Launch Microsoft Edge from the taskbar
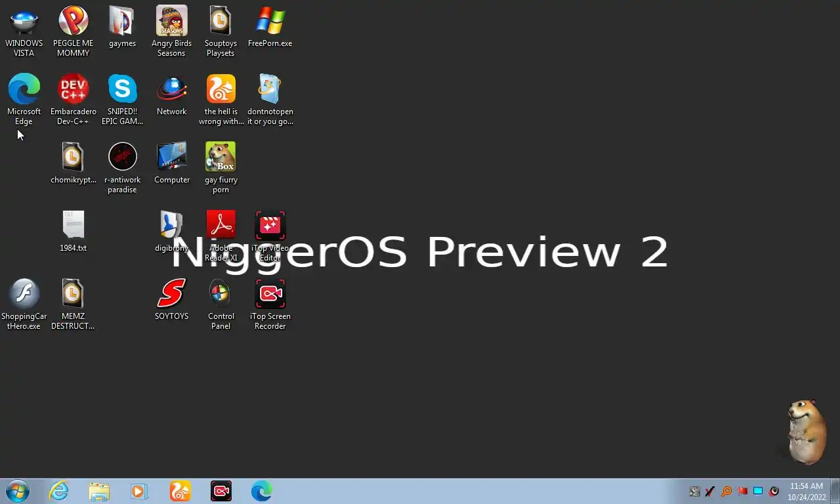The width and height of the screenshot is (840, 504). pos(261,491)
